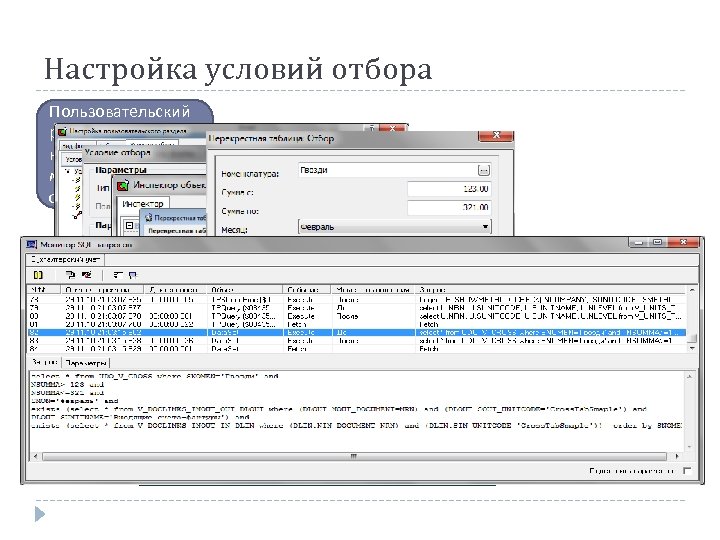Select the highlighted row 82 DataSet Execute
Screen dimensions: 720x540
(357, 332)
